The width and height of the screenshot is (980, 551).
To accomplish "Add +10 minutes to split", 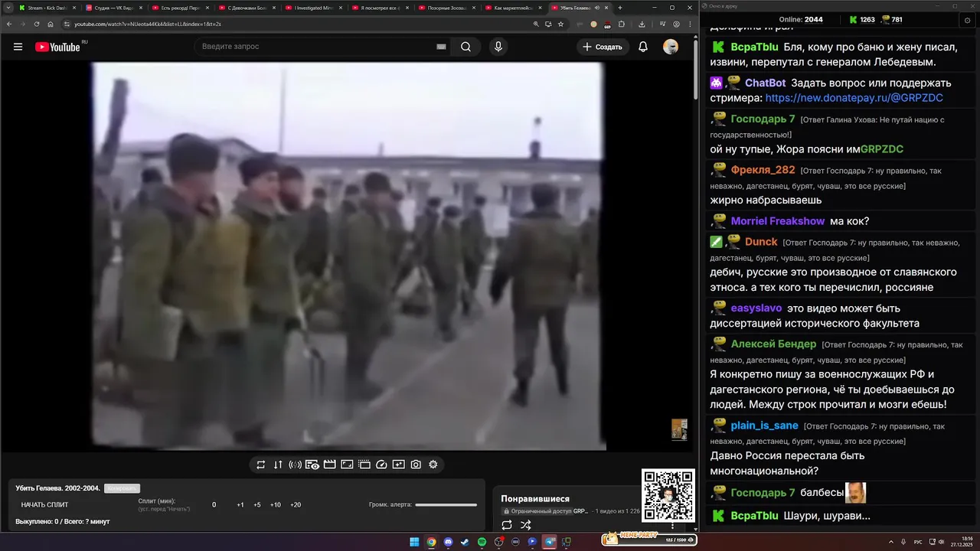I will pyautogui.click(x=276, y=505).
